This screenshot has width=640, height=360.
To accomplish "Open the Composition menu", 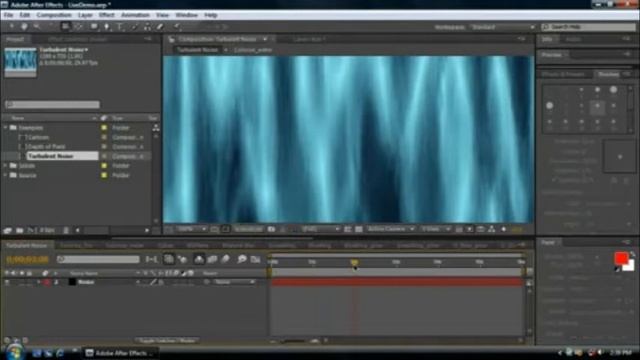I will tap(54, 15).
